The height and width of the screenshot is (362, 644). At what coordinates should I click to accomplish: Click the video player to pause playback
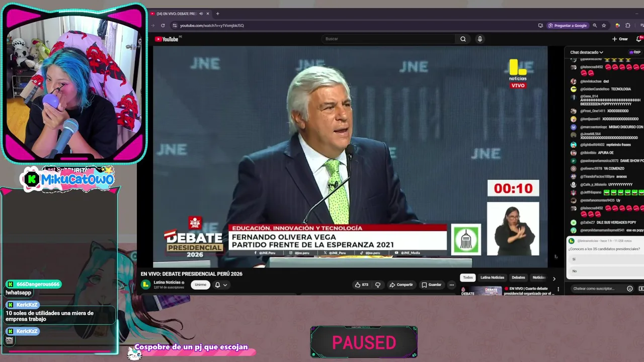click(x=350, y=157)
